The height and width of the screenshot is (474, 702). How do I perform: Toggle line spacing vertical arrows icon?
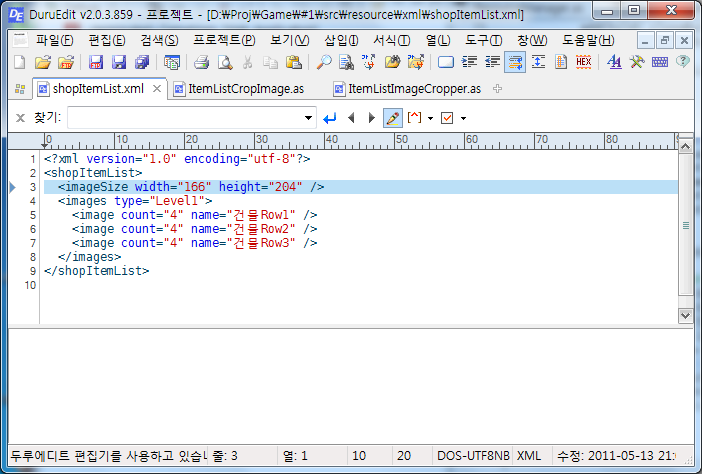tap(538, 62)
